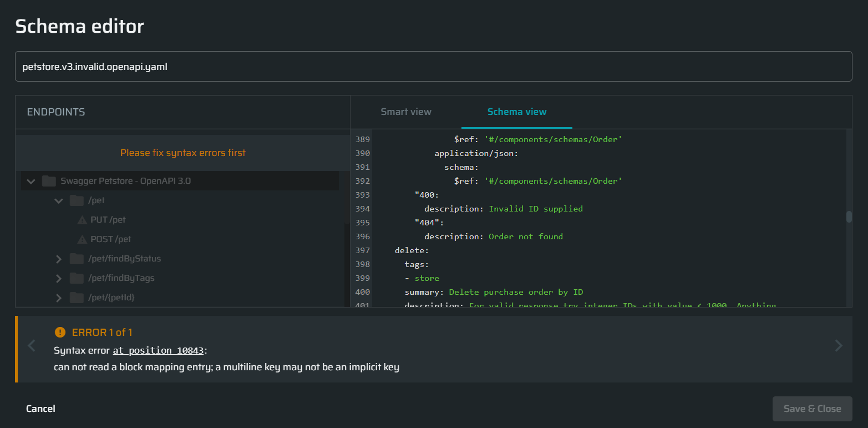The height and width of the screenshot is (428, 868).
Task: Click the ENDPOINTS panel header
Action: coord(56,112)
